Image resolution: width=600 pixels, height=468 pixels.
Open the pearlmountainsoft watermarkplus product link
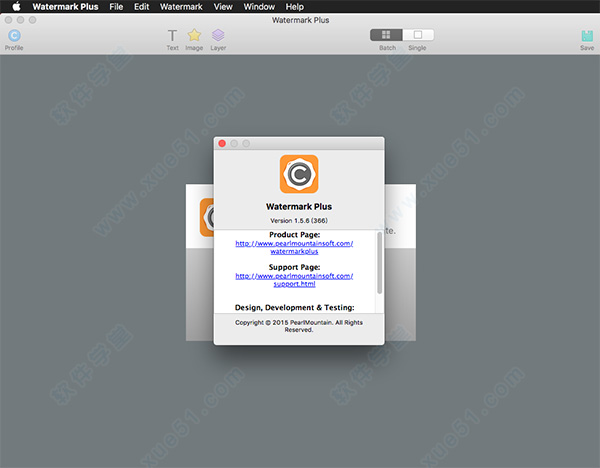pos(294,247)
